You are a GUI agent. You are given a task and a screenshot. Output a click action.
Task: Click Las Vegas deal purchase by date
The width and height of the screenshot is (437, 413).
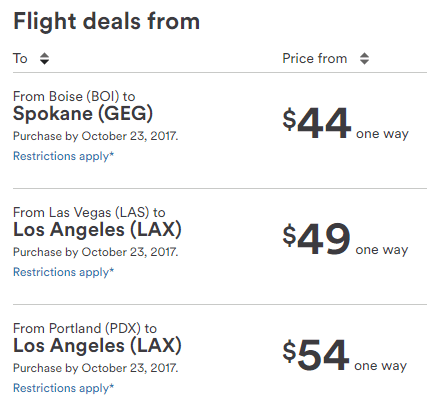(96, 252)
